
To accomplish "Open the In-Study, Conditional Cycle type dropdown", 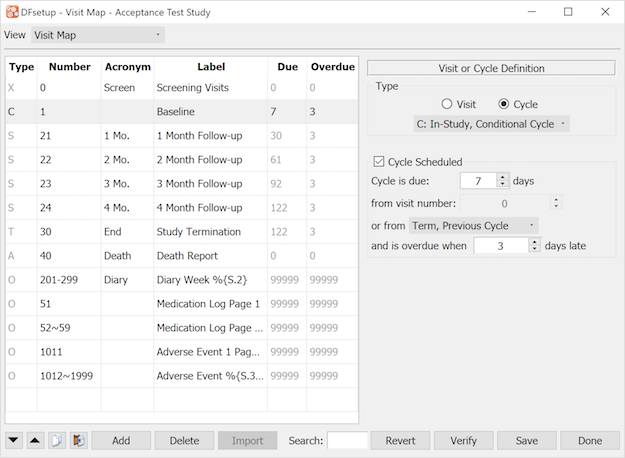I will click(x=491, y=124).
